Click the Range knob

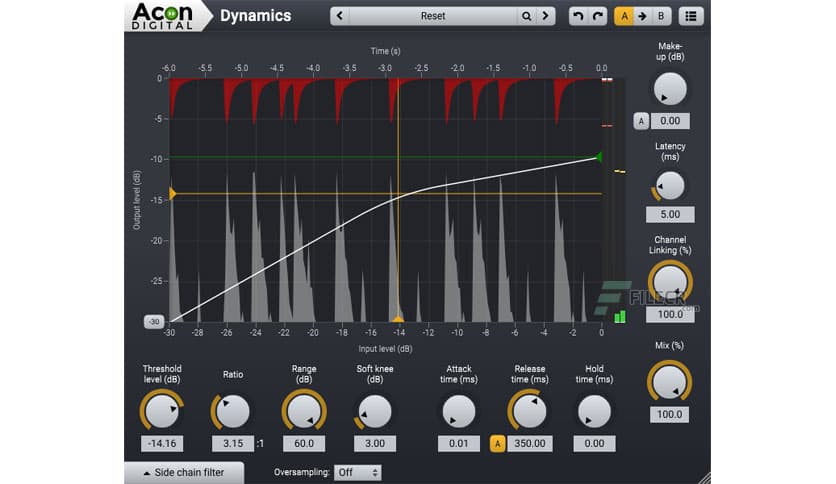[x=304, y=411]
